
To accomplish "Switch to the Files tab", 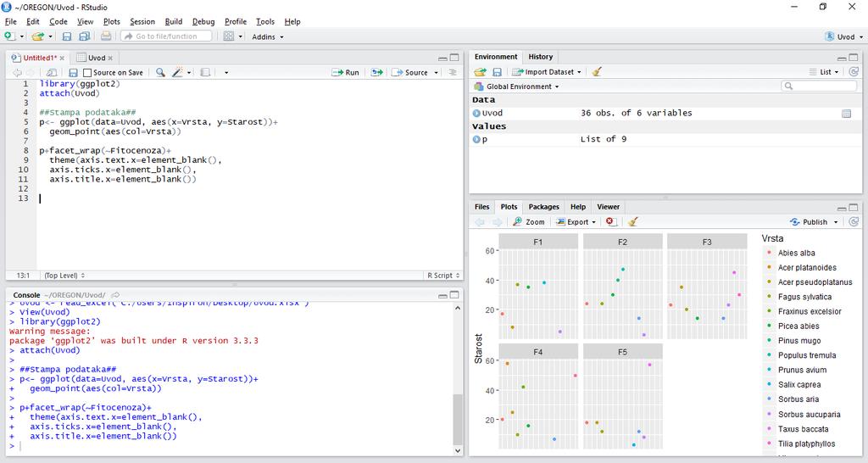I will pos(481,207).
